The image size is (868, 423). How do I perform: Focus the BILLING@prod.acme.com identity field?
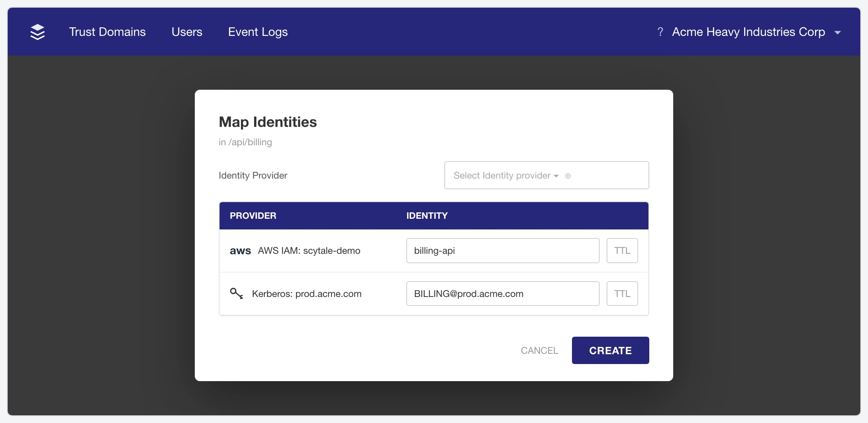click(503, 294)
